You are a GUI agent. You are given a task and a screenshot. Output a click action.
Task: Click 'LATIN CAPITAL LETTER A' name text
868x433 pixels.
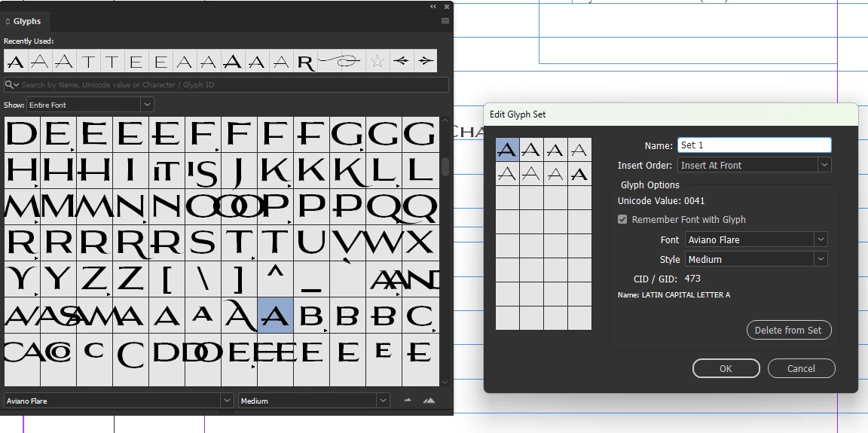point(686,294)
